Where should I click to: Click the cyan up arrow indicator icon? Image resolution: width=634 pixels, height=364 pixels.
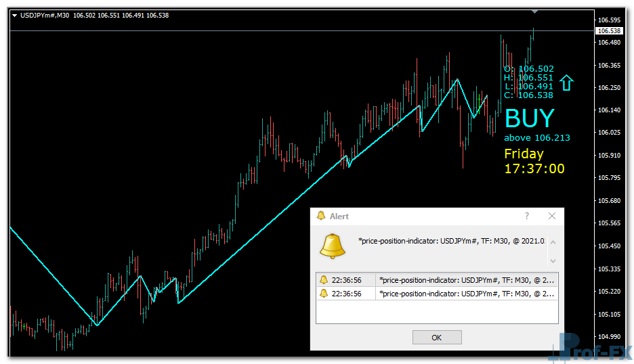pyautogui.click(x=567, y=83)
